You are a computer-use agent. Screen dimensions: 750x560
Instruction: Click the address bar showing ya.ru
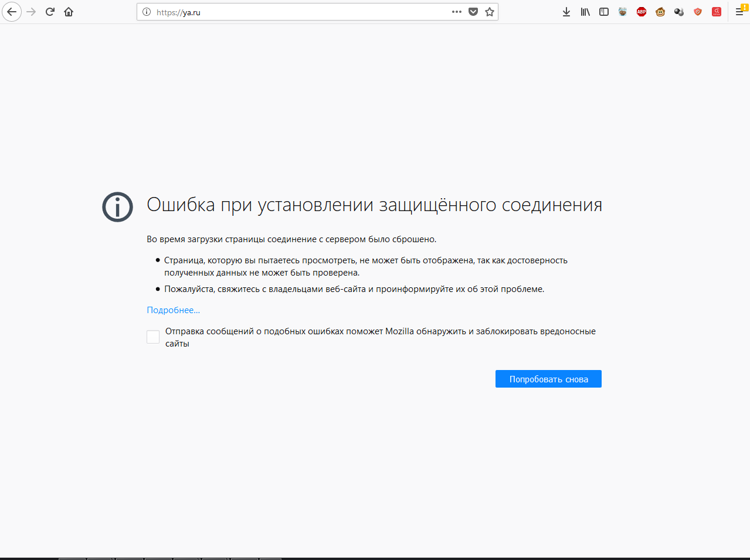click(264, 11)
